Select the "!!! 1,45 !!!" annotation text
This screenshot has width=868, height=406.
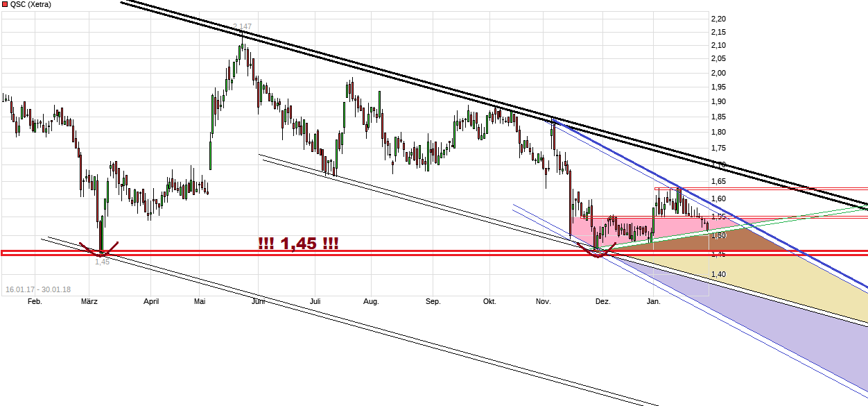[x=298, y=244]
